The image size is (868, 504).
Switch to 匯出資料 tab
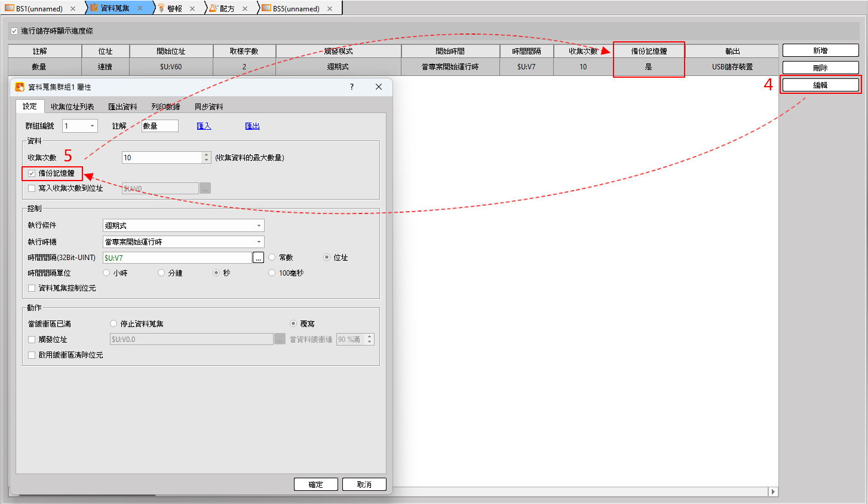tap(122, 107)
